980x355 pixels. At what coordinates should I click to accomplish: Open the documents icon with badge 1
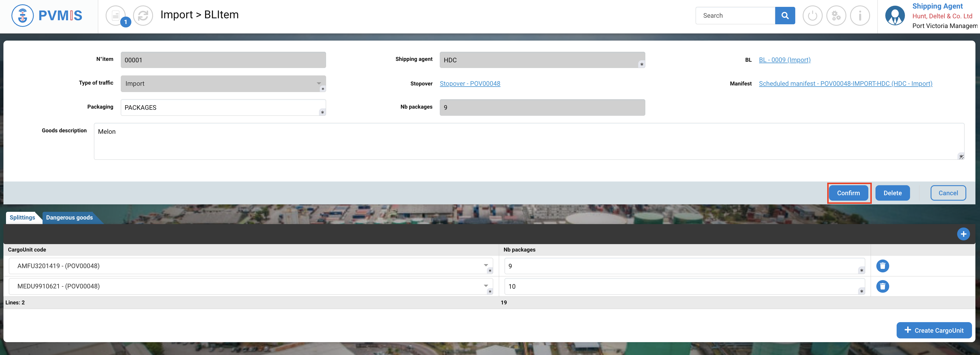[116, 16]
